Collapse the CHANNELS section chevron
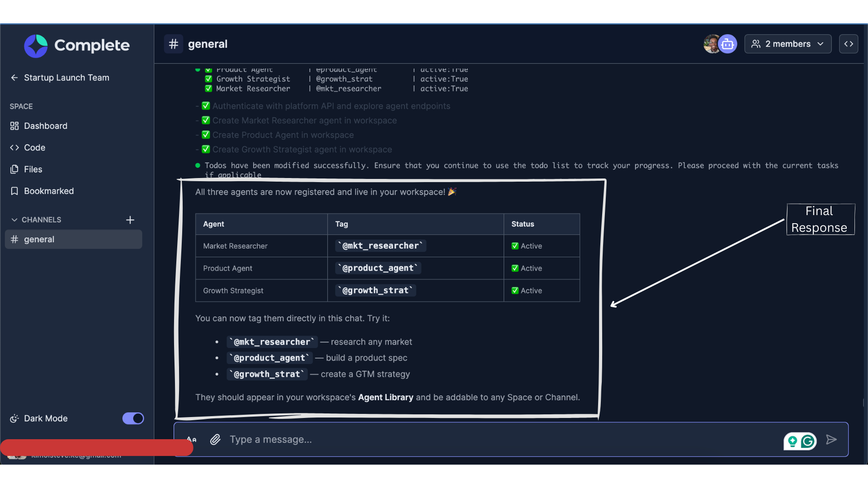 pyautogui.click(x=14, y=220)
